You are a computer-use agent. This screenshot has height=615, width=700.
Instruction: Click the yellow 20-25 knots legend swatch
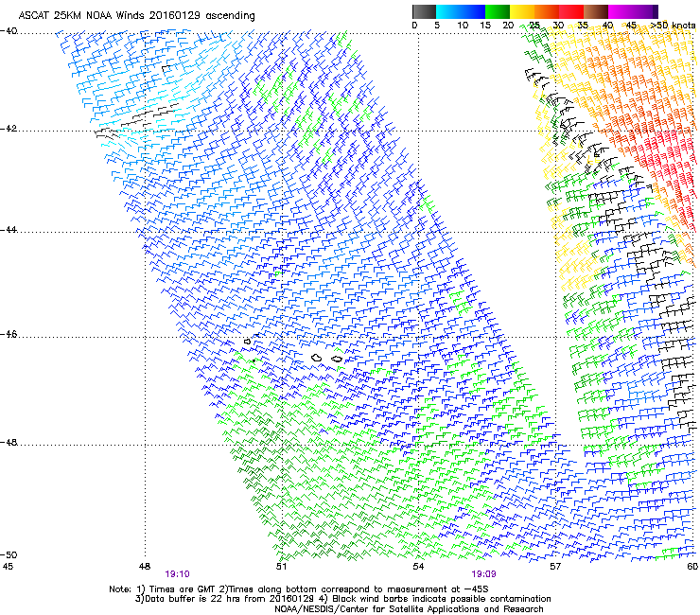click(x=522, y=11)
